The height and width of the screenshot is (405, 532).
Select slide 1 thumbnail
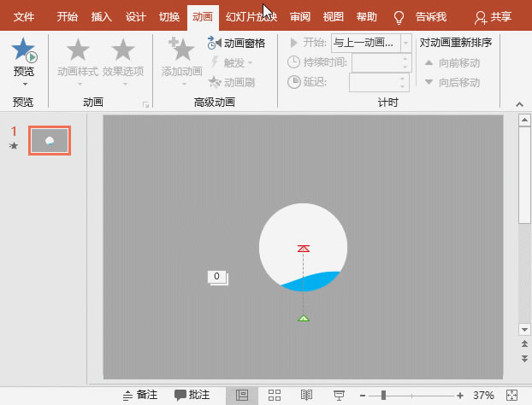[x=49, y=141]
